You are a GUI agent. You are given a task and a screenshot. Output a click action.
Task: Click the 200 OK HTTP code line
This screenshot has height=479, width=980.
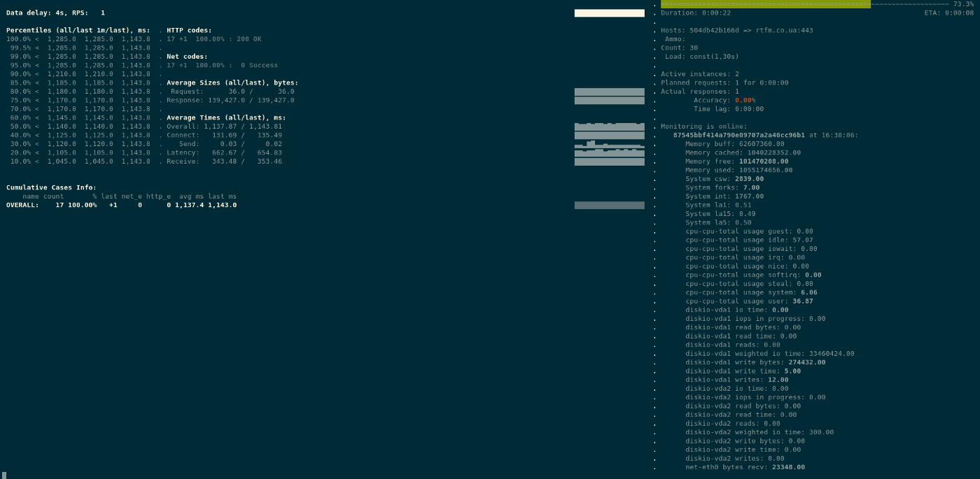tap(214, 39)
